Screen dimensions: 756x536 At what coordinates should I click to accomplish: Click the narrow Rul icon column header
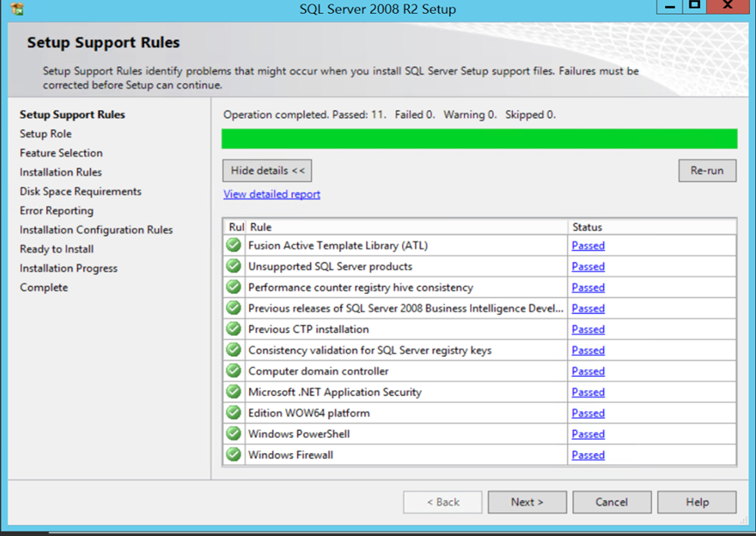pyautogui.click(x=235, y=226)
